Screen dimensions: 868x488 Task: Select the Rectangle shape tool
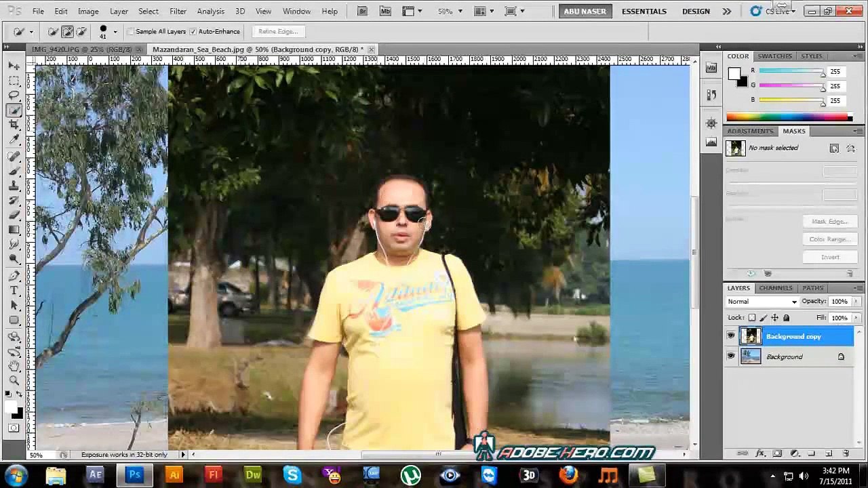coord(14,320)
